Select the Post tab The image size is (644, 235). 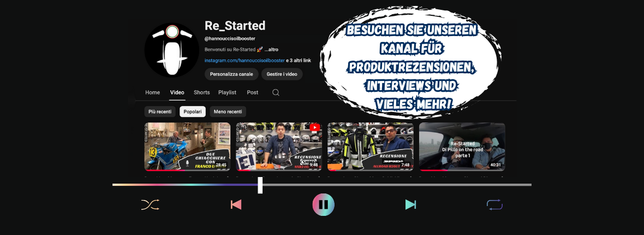click(x=252, y=92)
